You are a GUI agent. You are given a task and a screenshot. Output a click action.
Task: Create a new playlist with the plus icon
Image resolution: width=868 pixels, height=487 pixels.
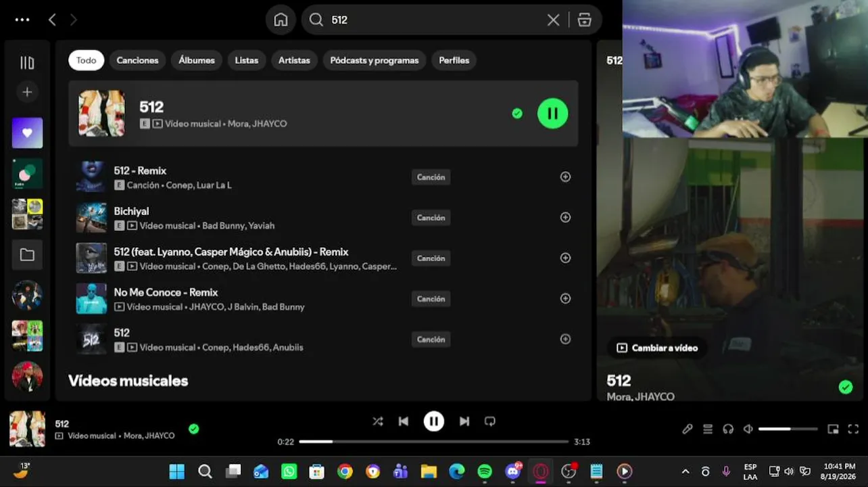[x=27, y=92]
